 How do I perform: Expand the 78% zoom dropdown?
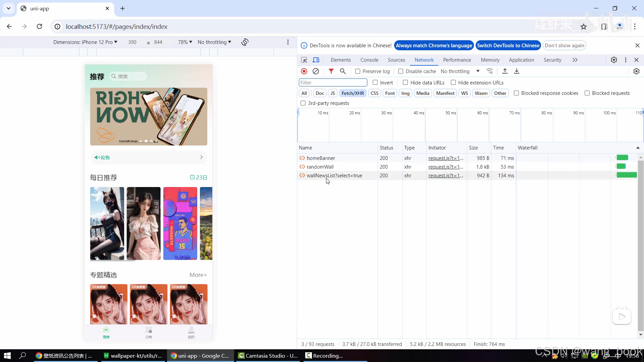point(185,42)
